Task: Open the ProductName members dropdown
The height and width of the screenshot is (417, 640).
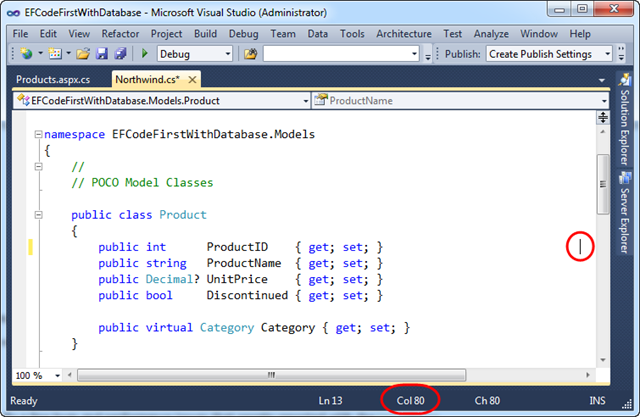Action: pyautogui.click(x=461, y=101)
